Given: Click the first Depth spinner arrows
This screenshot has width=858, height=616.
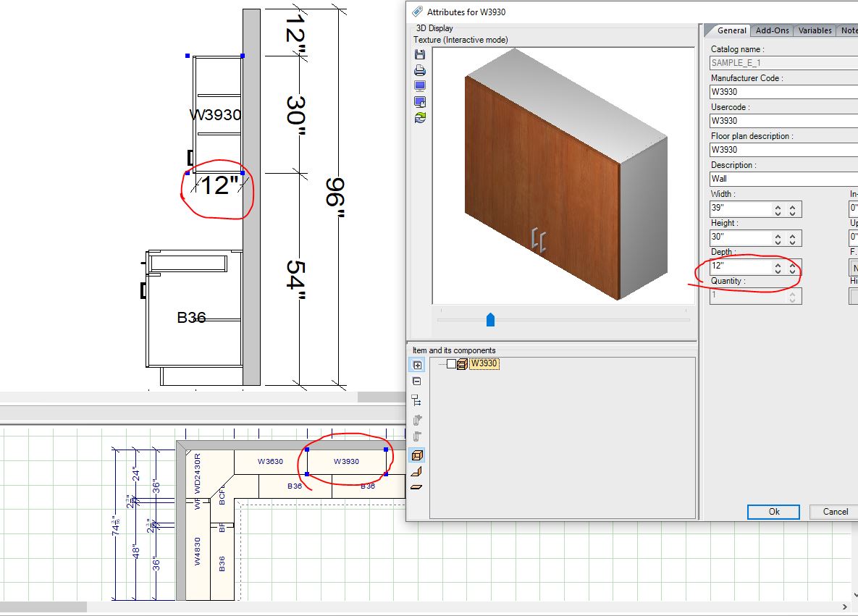Looking at the screenshot, I should tap(778, 268).
